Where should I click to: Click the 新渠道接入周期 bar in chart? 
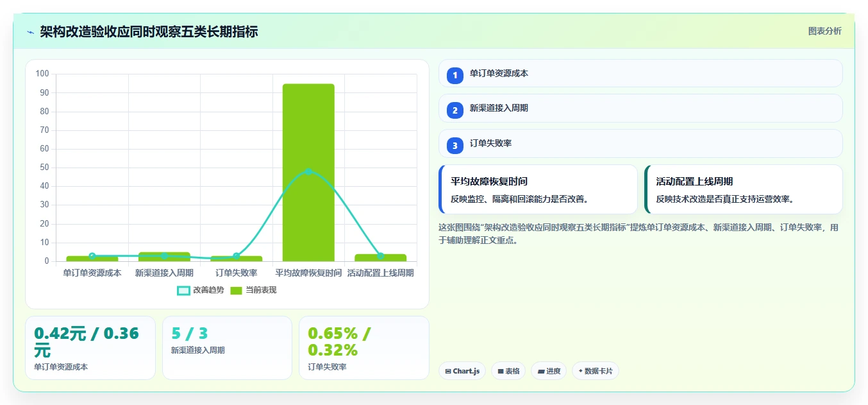(x=164, y=257)
